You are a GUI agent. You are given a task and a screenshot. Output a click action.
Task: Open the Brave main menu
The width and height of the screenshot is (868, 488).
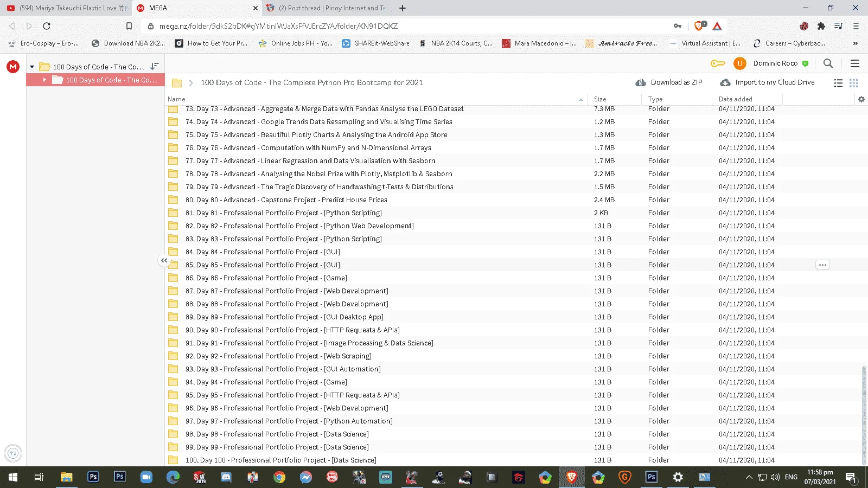[x=856, y=26]
